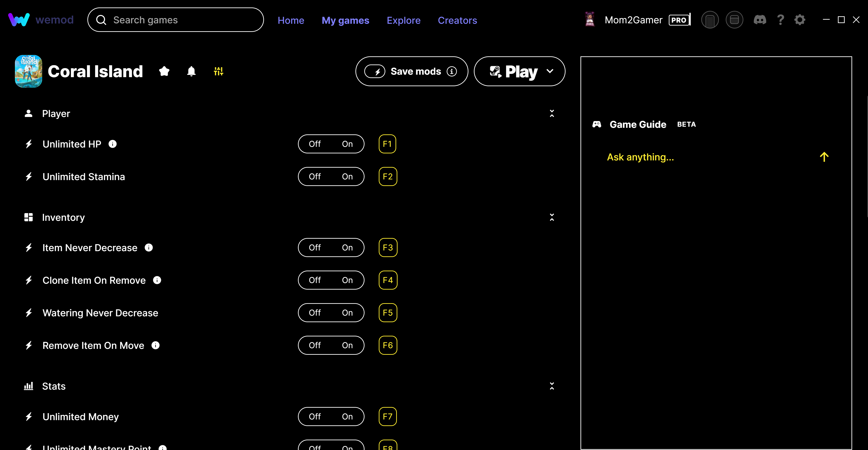Image resolution: width=868 pixels, height=450 pixels.
Task: Open the Play button dropdown arrow
Action: 550,71
